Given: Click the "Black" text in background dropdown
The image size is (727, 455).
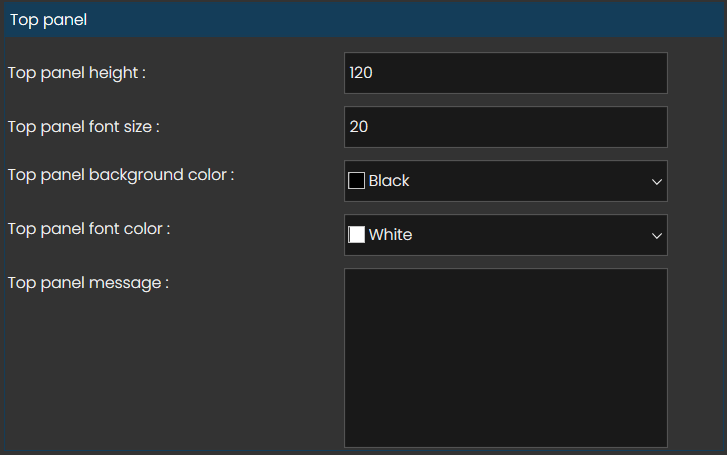Looking at the screenshot, I should (x=389, y=181).
